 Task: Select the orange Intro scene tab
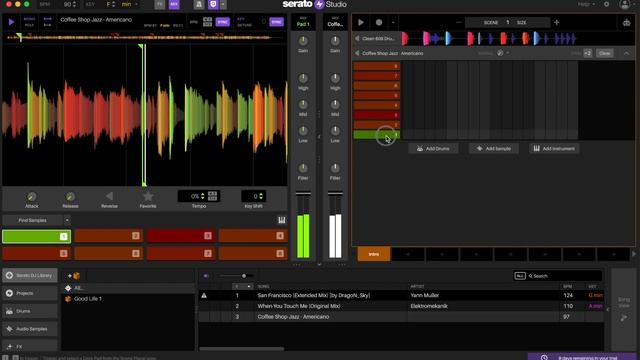click(x=374, y=254)
